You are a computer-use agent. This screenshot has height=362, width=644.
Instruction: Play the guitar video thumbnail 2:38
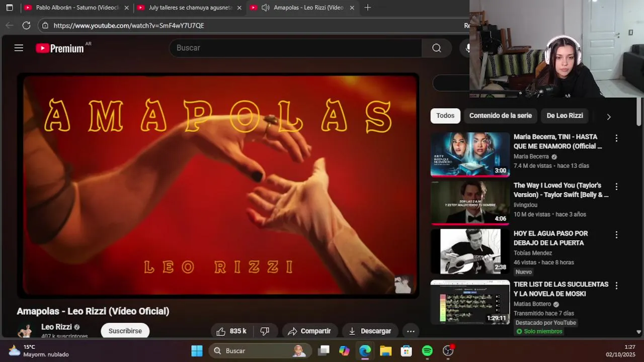tap(470, 251)
